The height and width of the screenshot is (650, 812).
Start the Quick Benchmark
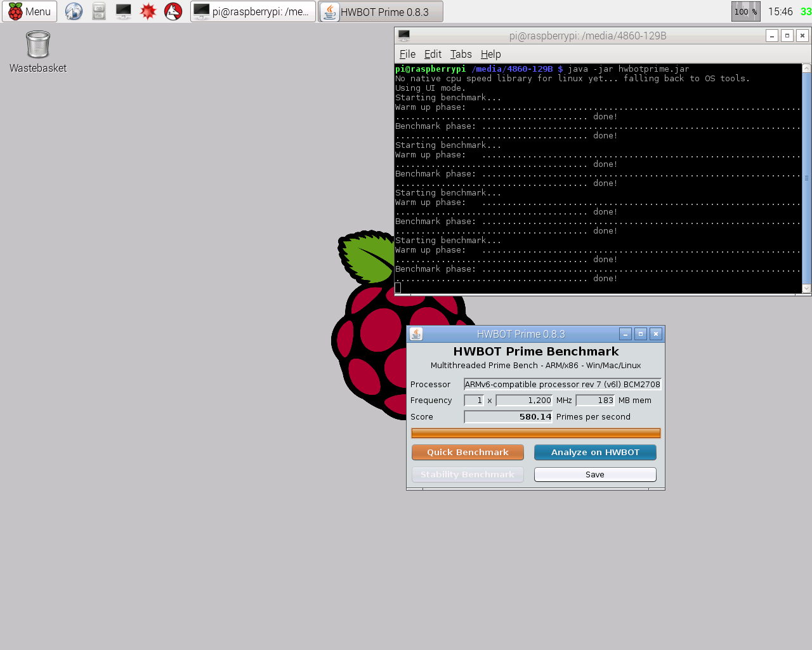tap(468, 452)
